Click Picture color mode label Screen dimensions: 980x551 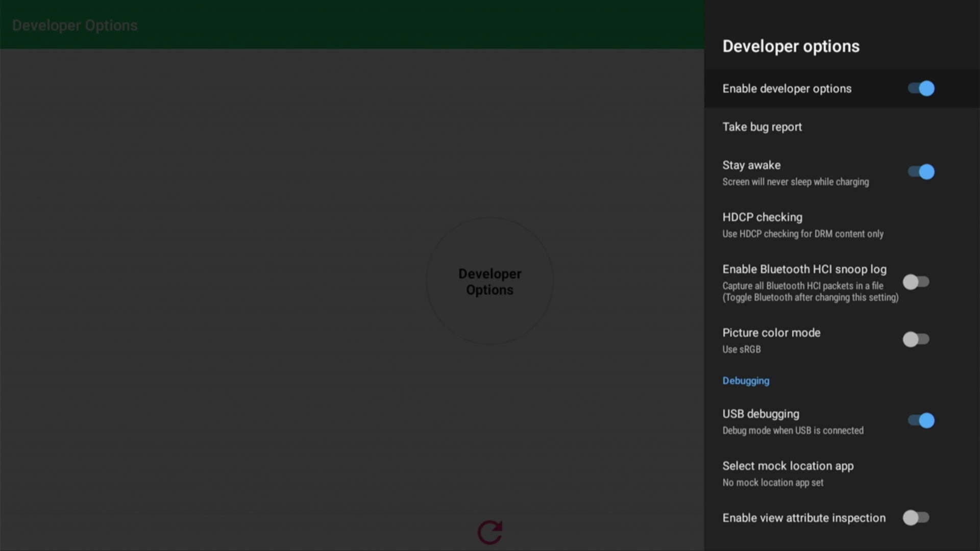coord(771,333)
